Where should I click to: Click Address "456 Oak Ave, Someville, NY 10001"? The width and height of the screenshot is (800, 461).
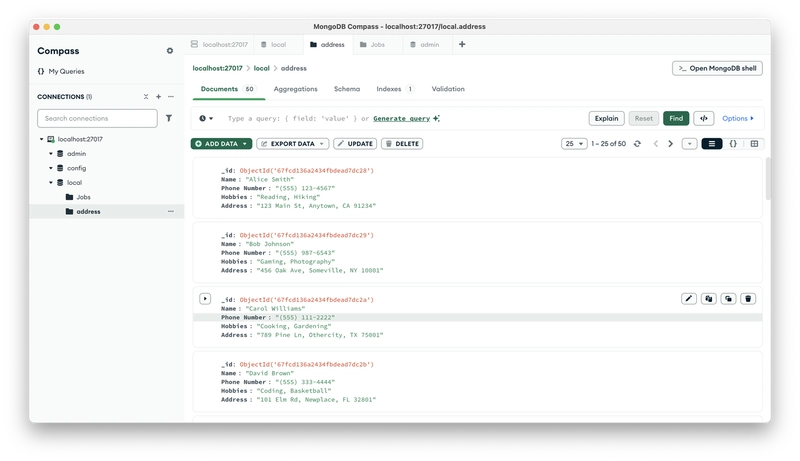click(x=302, y=270)
